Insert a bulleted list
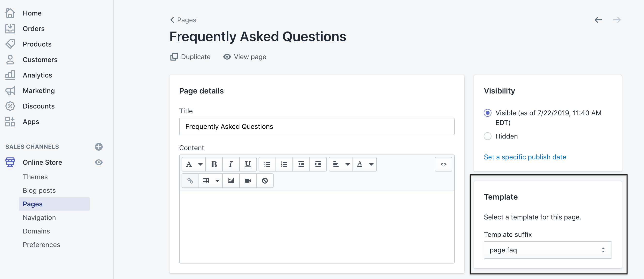Image resolution: width=644 pixels, height=279 pixels. 267,164
